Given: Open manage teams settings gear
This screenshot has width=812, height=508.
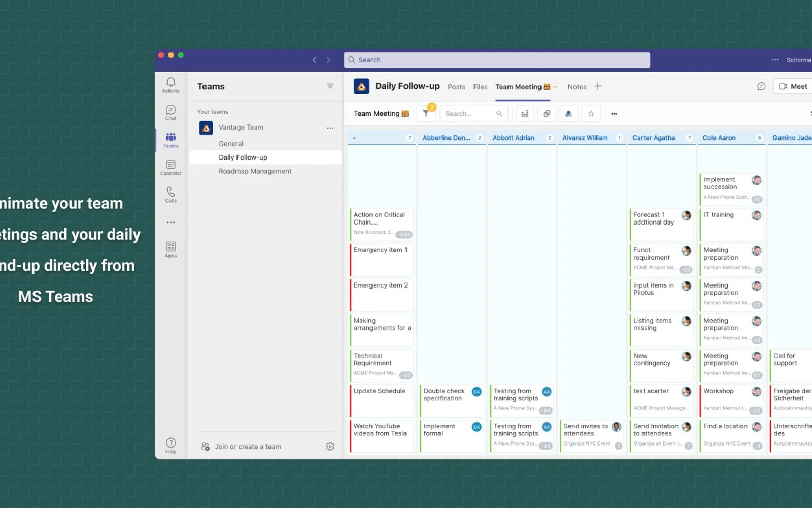Looking at the screenshot, I should point(330,447).
